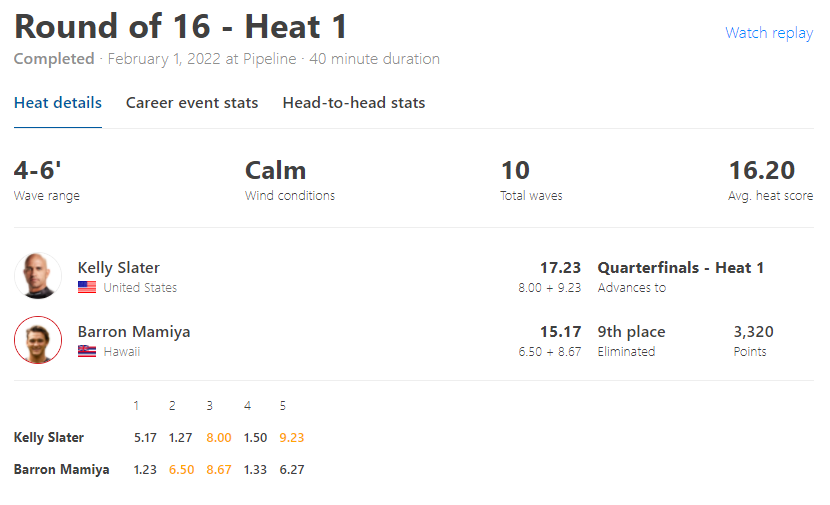Open the Kelly Slater athlete name link
This screenshot has width=830, height=505.
click(x=119, y=268)
